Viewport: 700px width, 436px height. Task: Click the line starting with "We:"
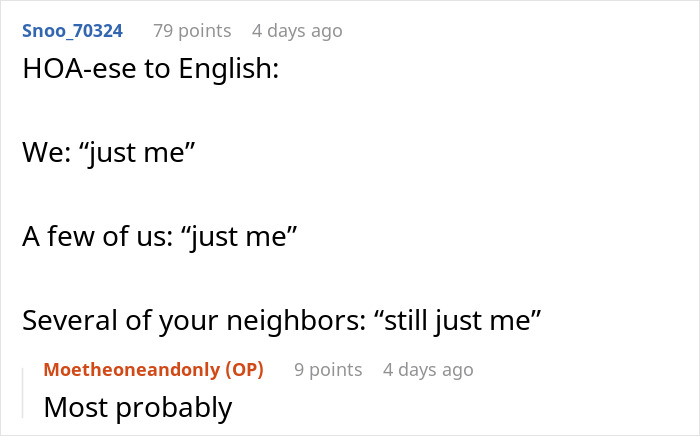tap(108, 153)
